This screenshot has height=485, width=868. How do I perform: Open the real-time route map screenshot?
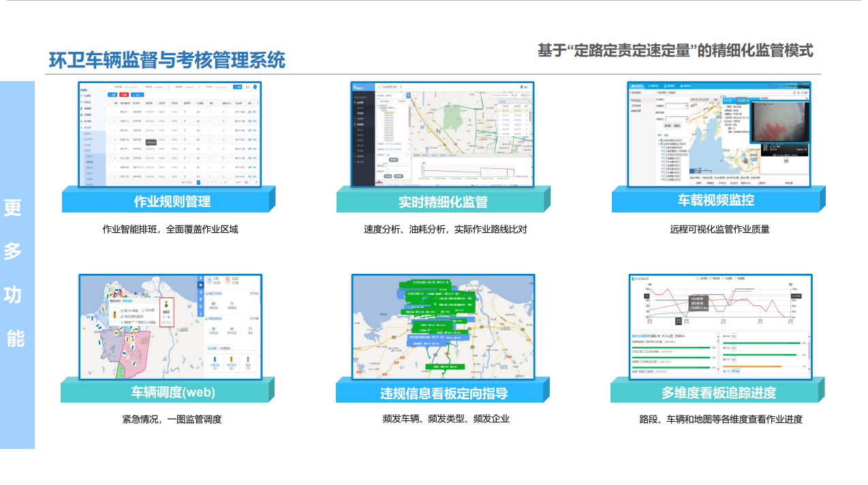[470, 123]
